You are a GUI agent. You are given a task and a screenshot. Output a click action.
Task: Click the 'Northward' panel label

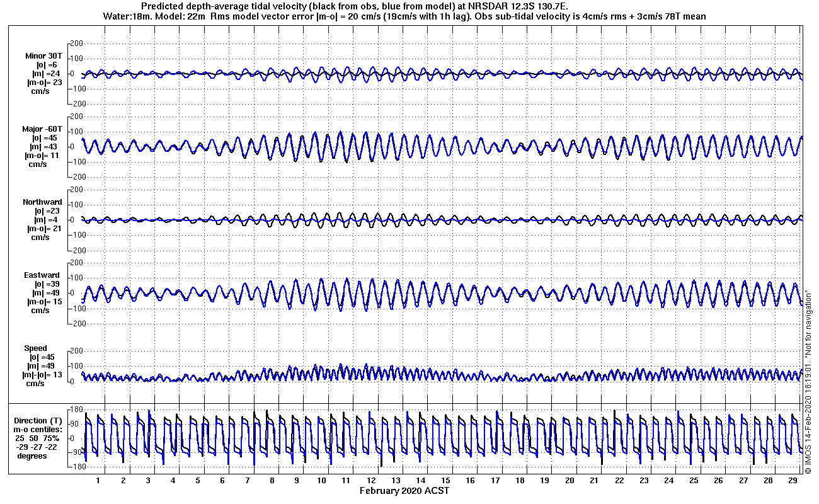(x=42, y=202)
